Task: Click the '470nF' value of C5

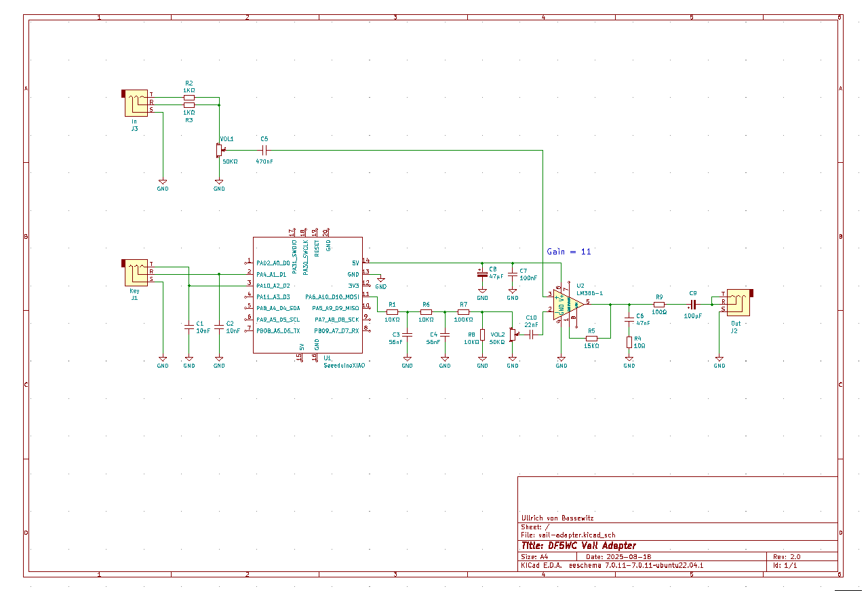Action: [264, 161]
